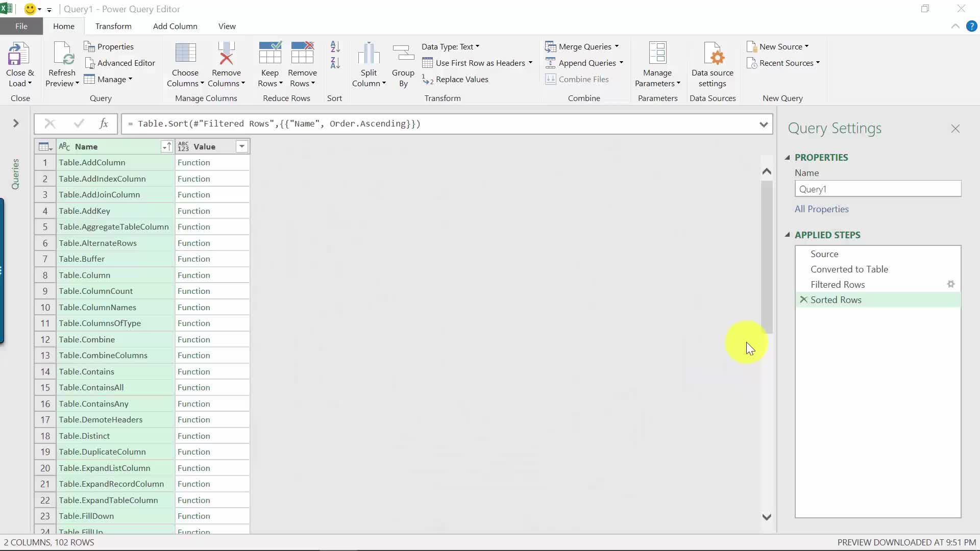980x551 pixels.
Task: Open Value column filter dropdown
Action: point(242,146)
